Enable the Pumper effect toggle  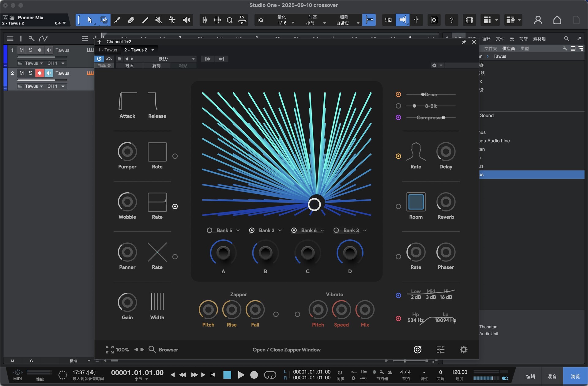tap(175, 156)
